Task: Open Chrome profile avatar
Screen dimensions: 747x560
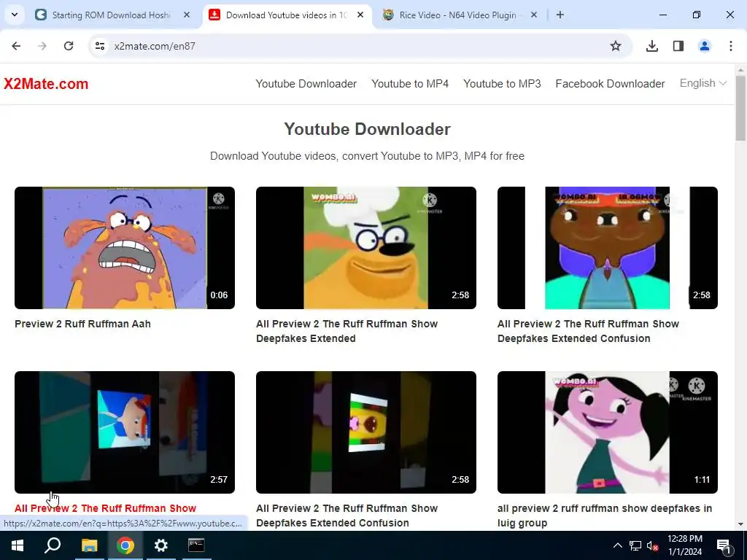Action: point(705,46)
